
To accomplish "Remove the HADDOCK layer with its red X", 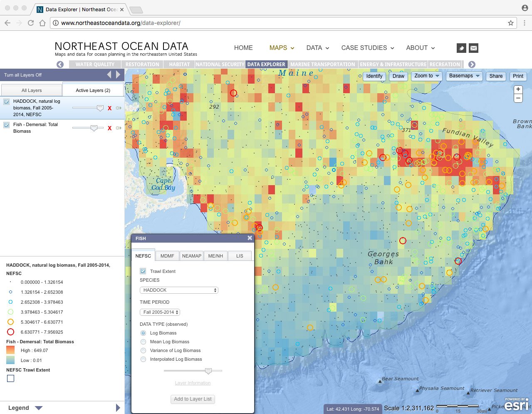I will click(110, 108).
